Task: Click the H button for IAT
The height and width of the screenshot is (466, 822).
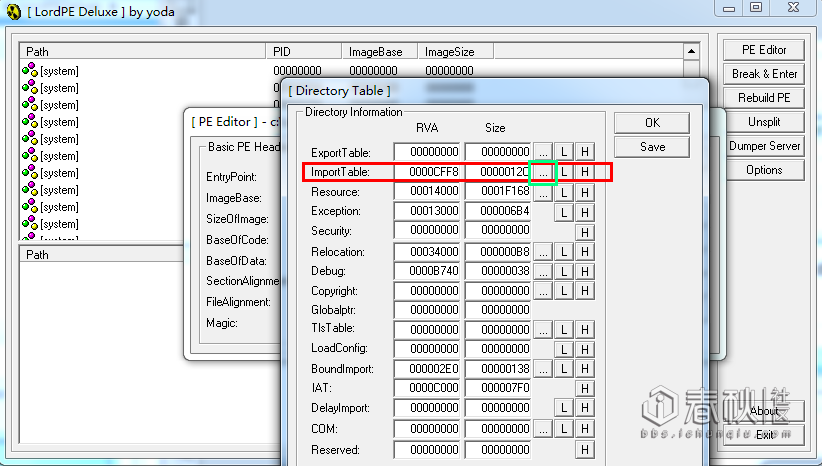Action: tap(585, 389)
